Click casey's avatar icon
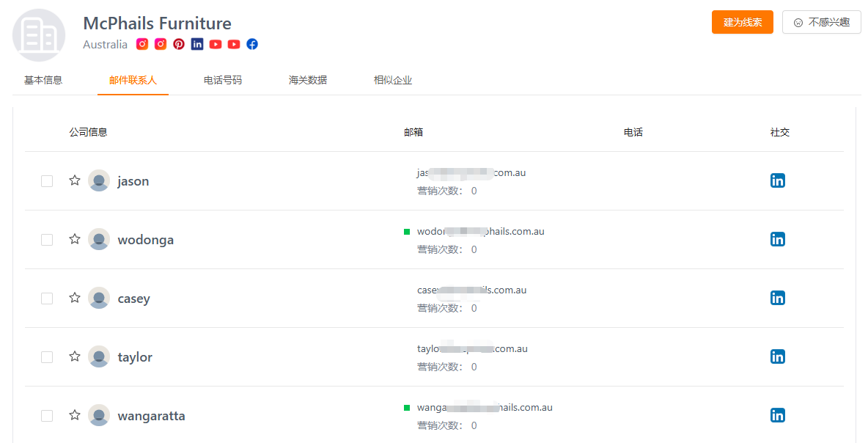 point(99,298)
